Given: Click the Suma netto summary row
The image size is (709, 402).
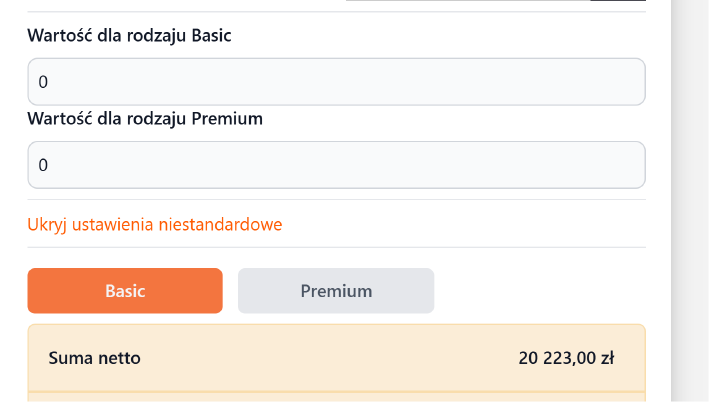Looking at the screenshot, I should pos(336,357).
